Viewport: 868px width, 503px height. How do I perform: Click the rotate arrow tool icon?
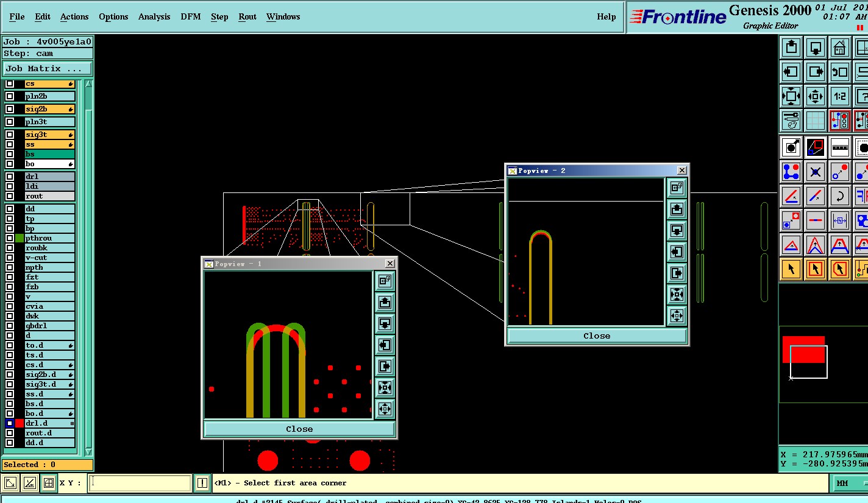coord(840,196)
